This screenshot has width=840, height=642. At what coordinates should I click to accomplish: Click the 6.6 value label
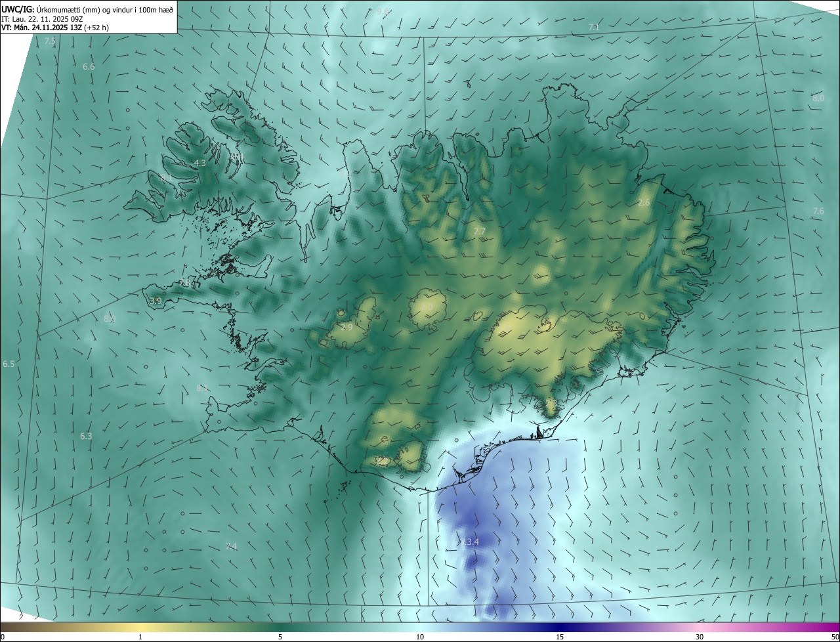[89, 66]
